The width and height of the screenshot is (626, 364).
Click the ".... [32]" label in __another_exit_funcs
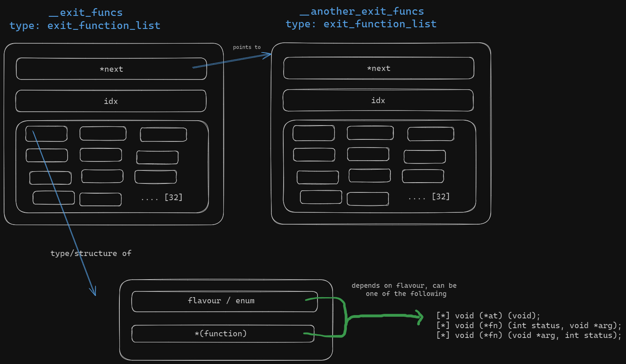(429, 197)
